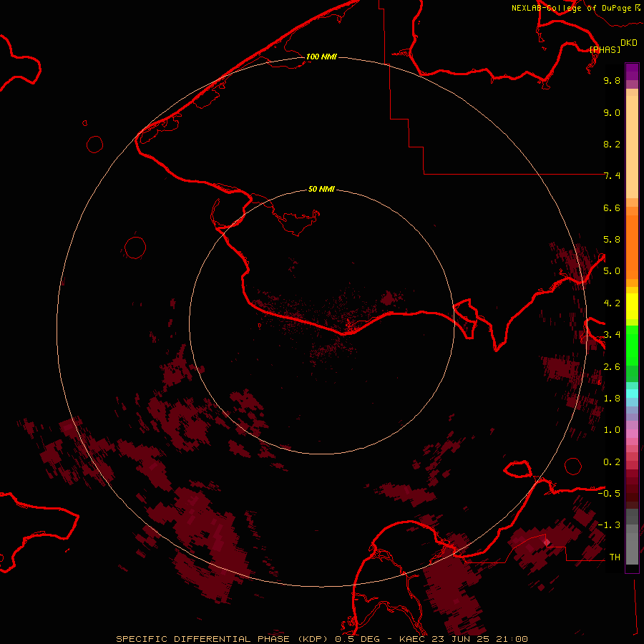This screenshot has height=644, width=644.
Task: Click the 6.6 scale value
Action: pyautogui.click(x=612, y=208)
